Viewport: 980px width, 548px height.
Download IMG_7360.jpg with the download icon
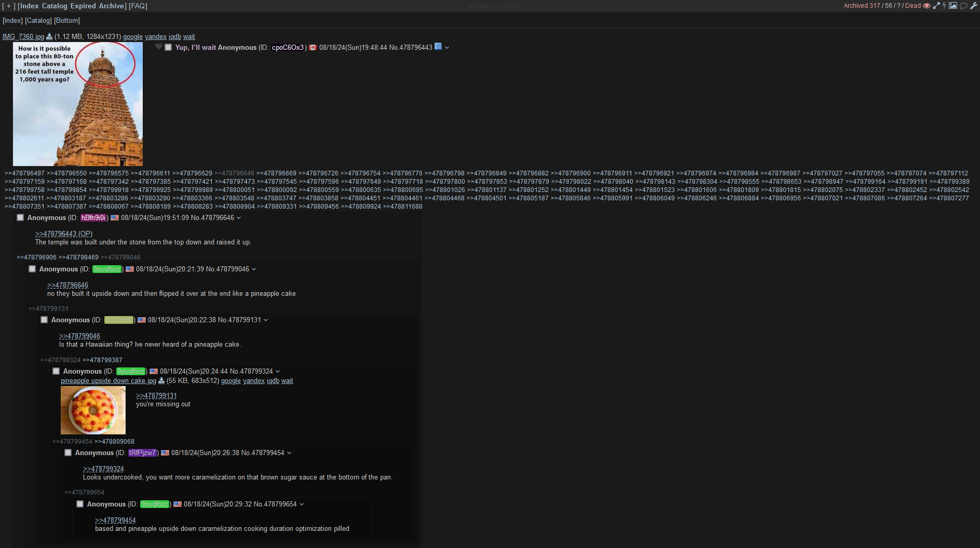49,36
